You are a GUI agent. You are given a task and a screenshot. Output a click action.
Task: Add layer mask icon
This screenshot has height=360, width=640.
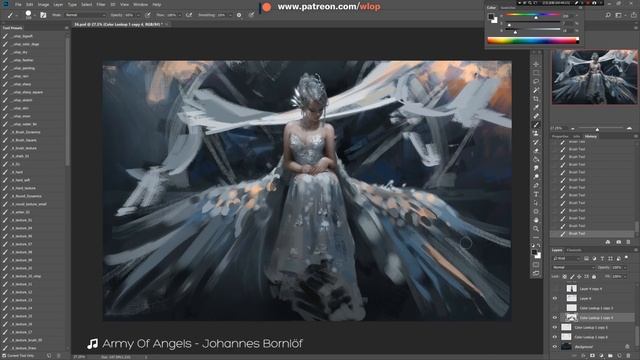point(593,356)
